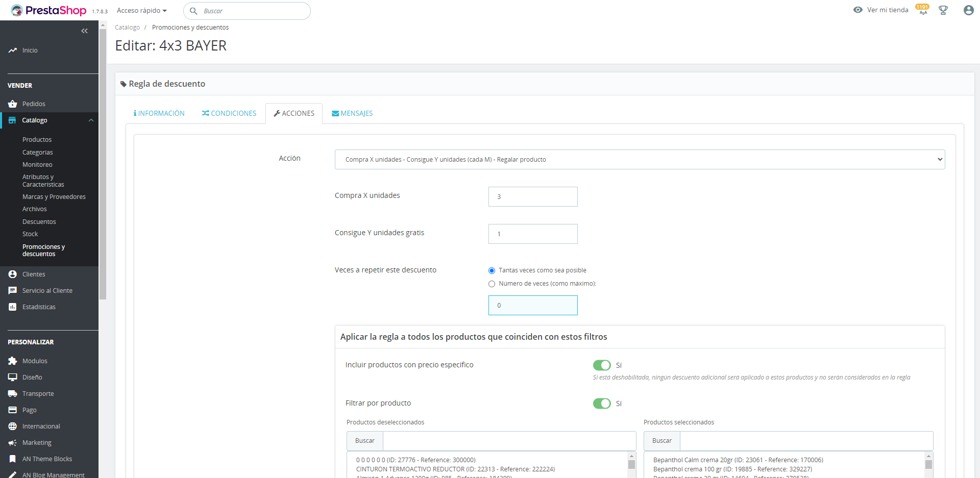Click the Inicio trending arrow icon
Viewport: 980px width, 478px height.
coord(13,51)
